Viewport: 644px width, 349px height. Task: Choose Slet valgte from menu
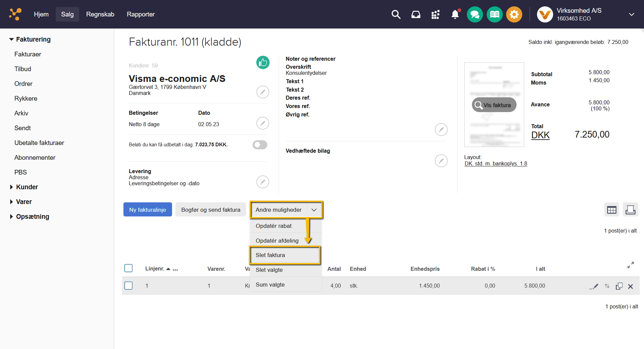point(286,270)
